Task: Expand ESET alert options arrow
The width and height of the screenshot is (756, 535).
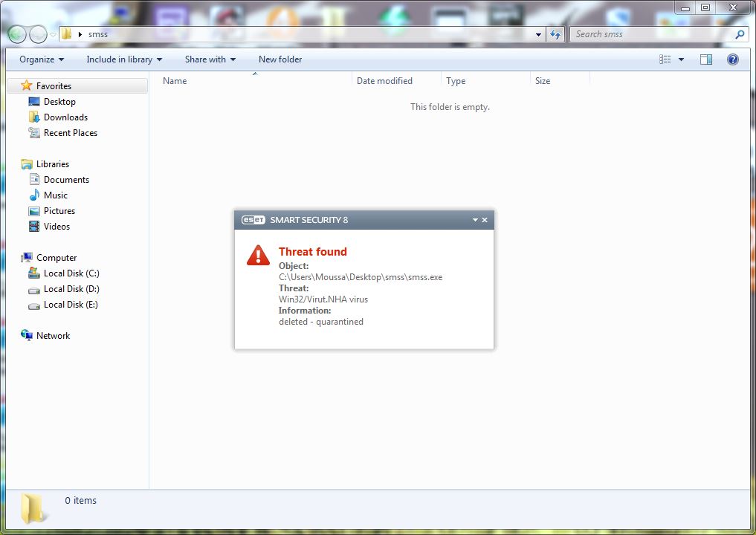Action: coord(475,220)
